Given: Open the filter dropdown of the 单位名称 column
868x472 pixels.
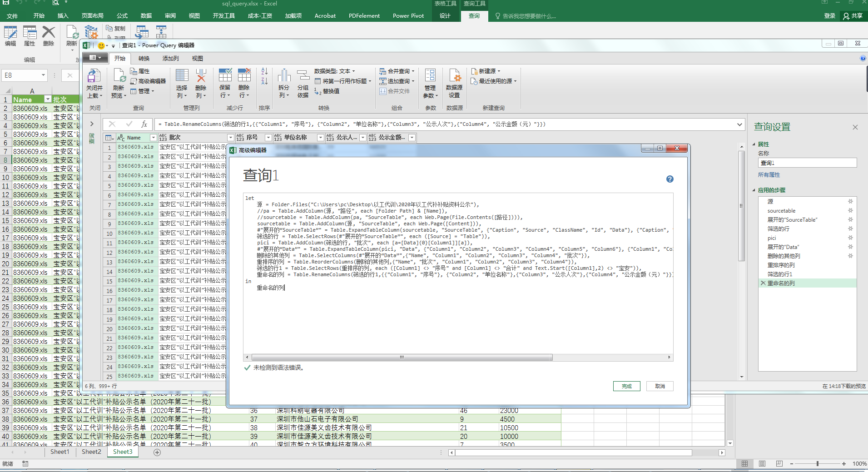Looking at the screenshot, I should [x=320, y=138].
